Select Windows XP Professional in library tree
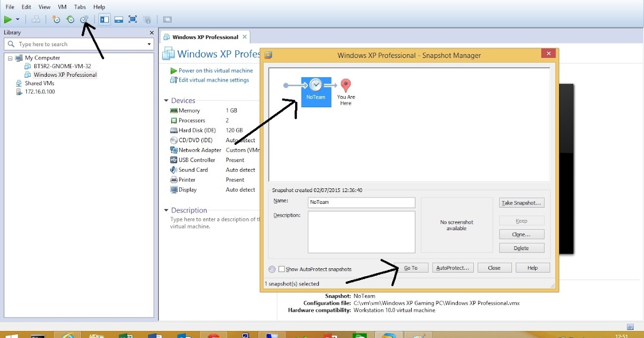 pos(65,75)
